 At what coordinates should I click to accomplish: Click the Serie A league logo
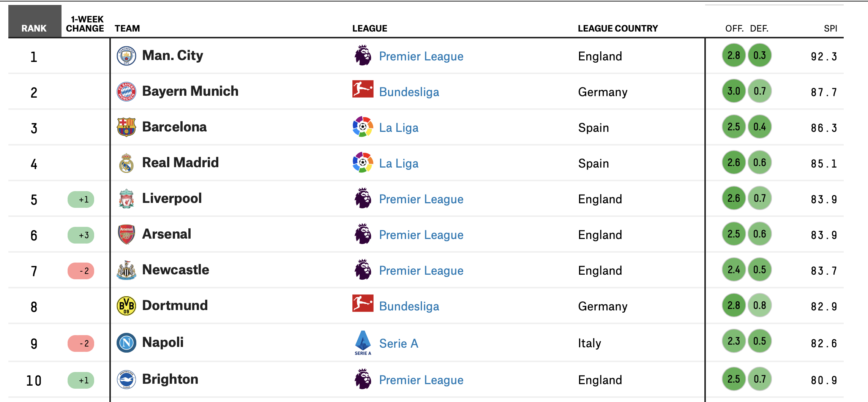363,343
